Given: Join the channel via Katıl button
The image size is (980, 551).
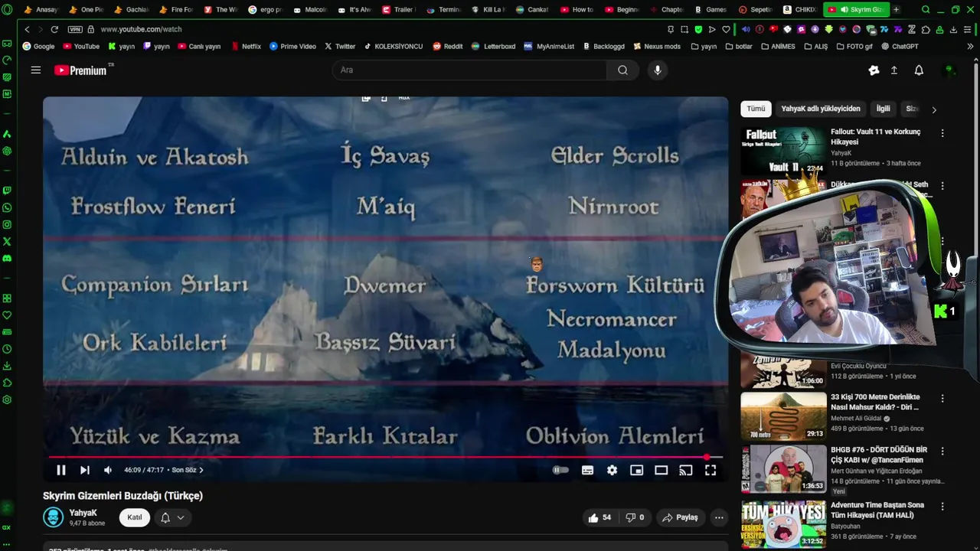Looking at the screenshot, I should tap(135, 517).
